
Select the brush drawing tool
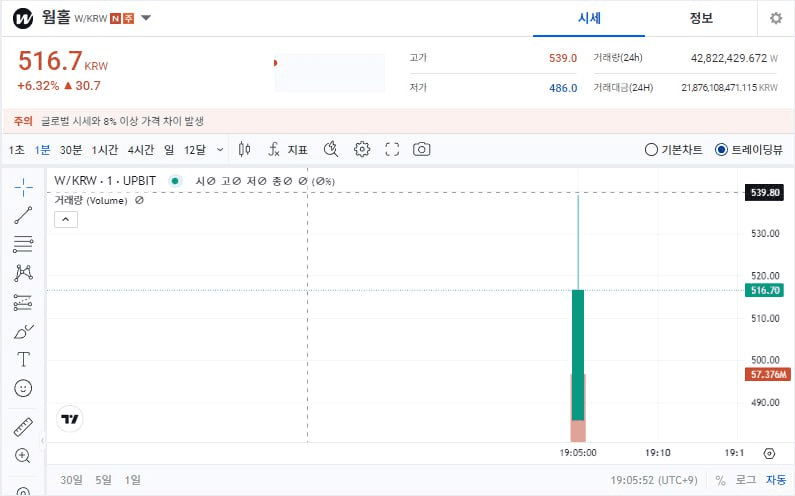(23, 331)
